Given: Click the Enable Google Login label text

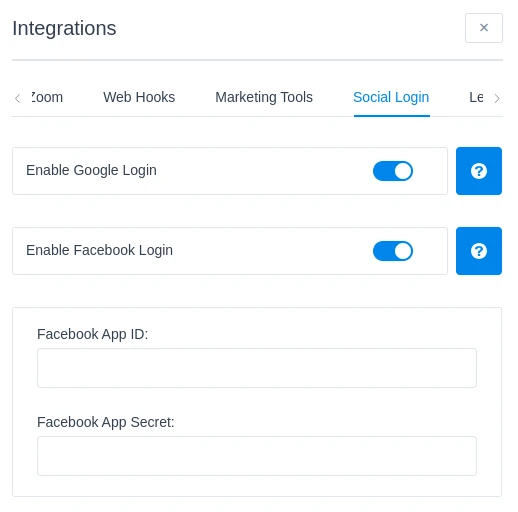Looking at the screenshot, I should click(x=91, y=170).
